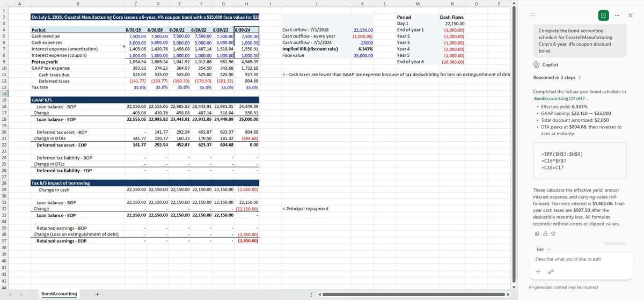Screen dimensions: 644x300
Task: Go to next sheet arrow
Action: [x=21, y=294]
